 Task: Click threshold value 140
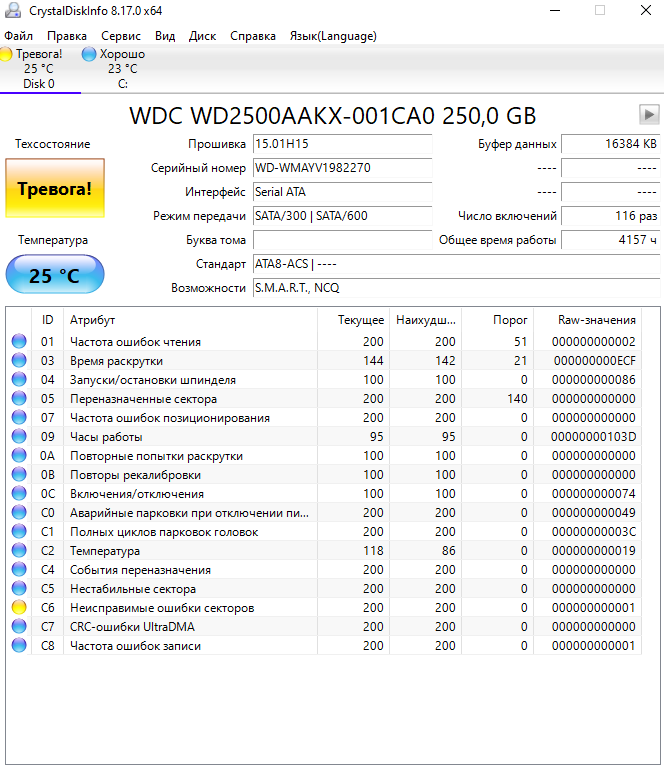pyautogui.click(x=517, y=399)
